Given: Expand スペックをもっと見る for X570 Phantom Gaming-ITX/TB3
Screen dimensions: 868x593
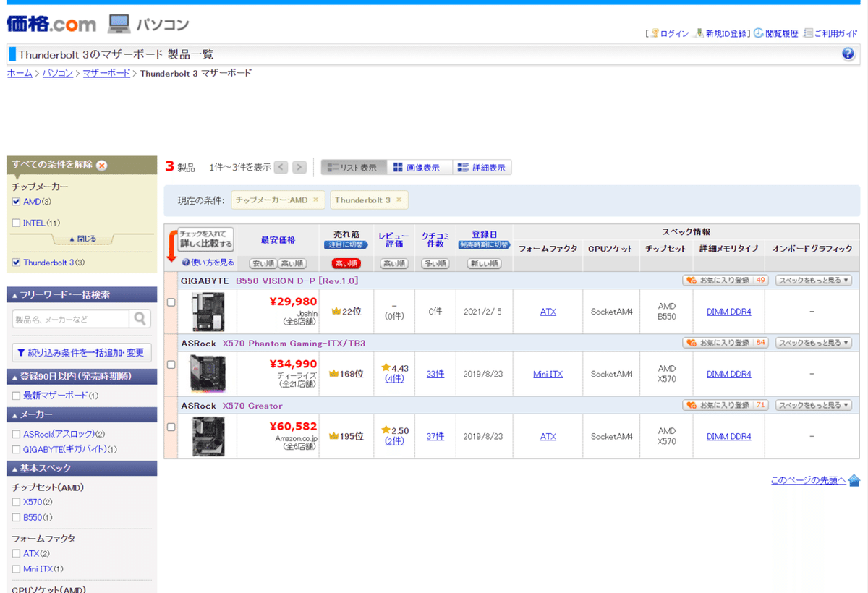Looking at the screenshot, I should (x=814, y=343).
